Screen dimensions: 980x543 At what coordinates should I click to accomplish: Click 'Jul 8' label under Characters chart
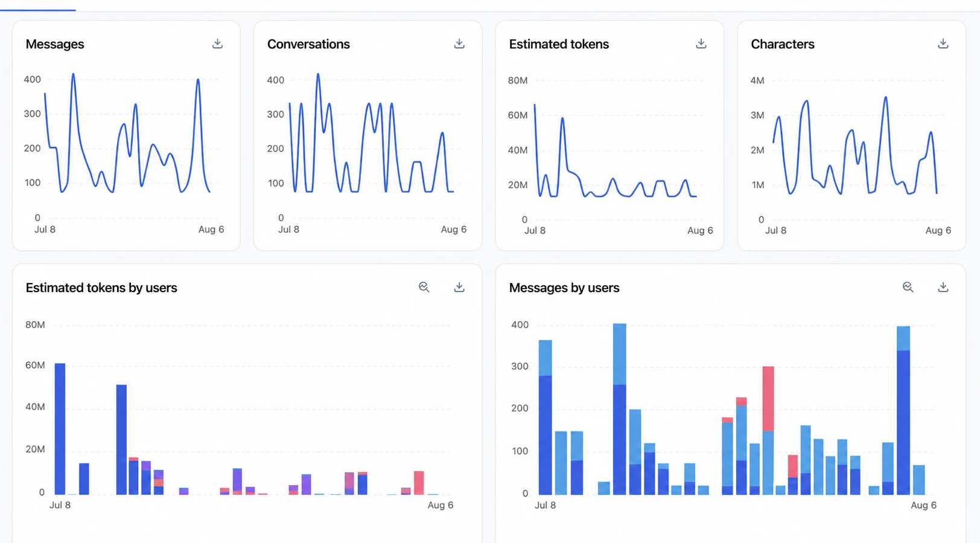[x=775, y=230]
